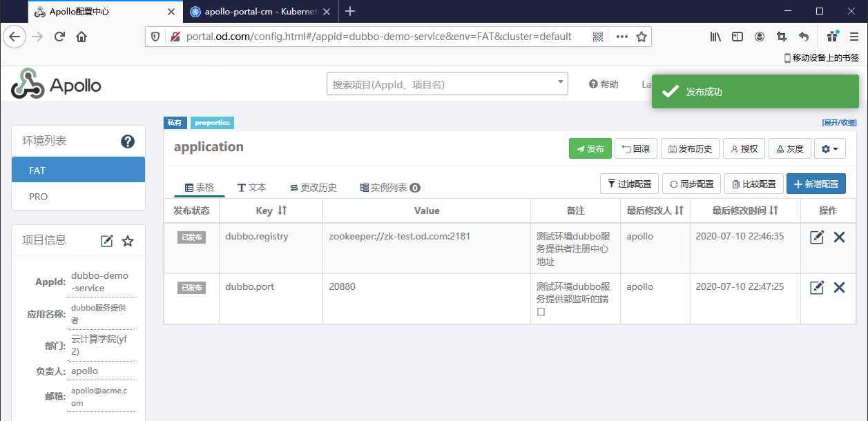Reload the current page

pos(59,37)
